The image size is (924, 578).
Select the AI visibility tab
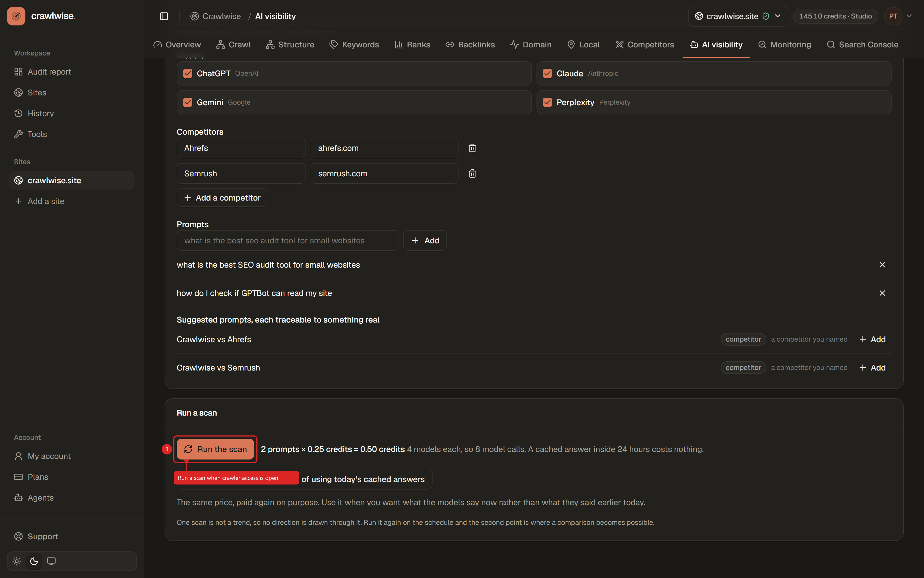[716, 45]
